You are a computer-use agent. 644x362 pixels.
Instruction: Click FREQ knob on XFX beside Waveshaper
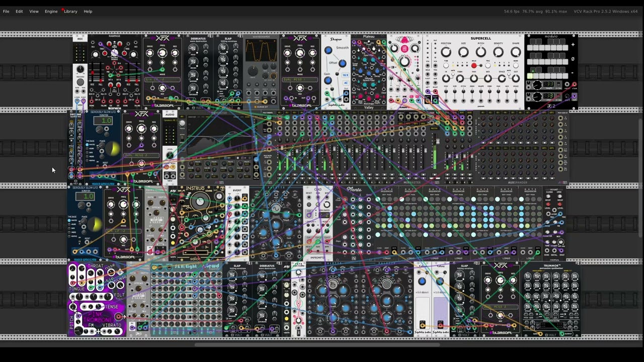coord(300,52)
